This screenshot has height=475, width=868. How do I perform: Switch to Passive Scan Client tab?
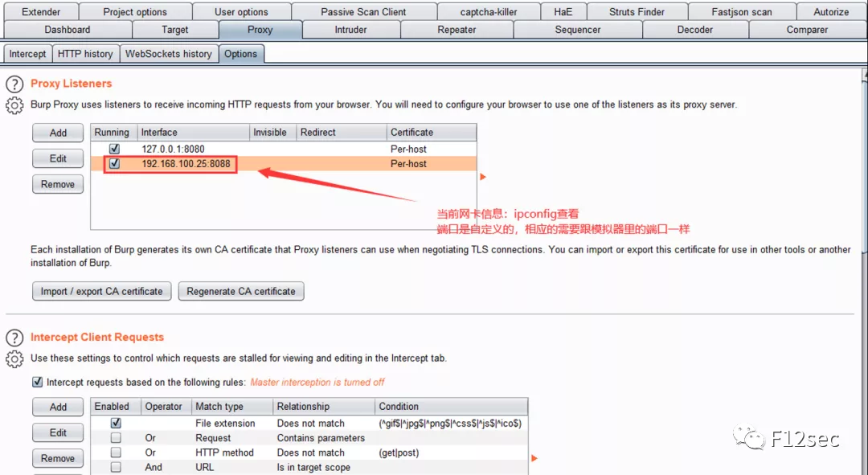click(364, 11)
